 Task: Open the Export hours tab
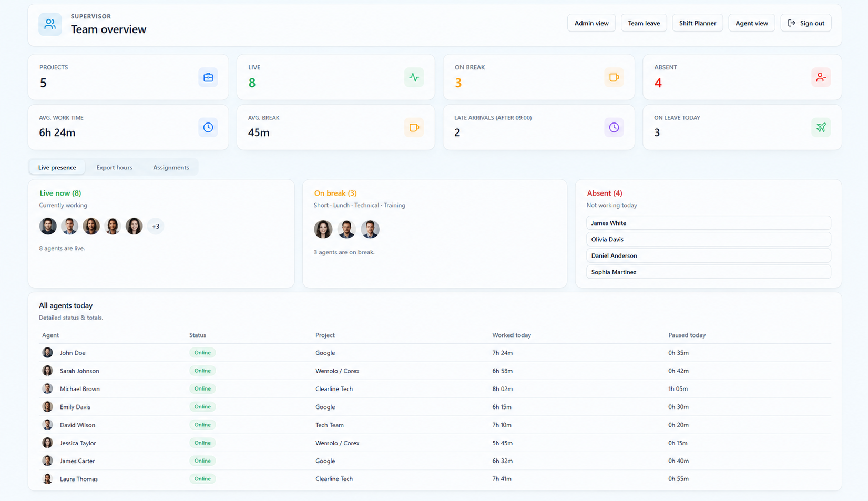[x=114, y=167]
